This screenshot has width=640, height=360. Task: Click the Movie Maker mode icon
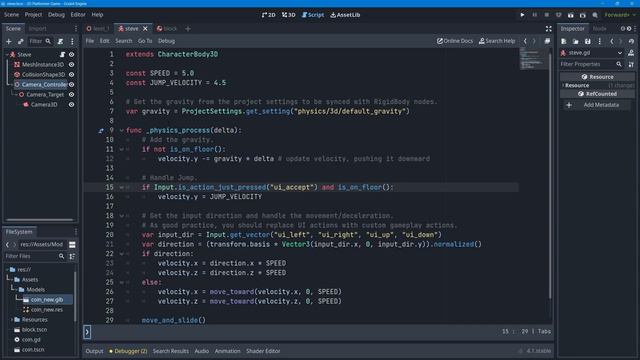click(595, 15)
